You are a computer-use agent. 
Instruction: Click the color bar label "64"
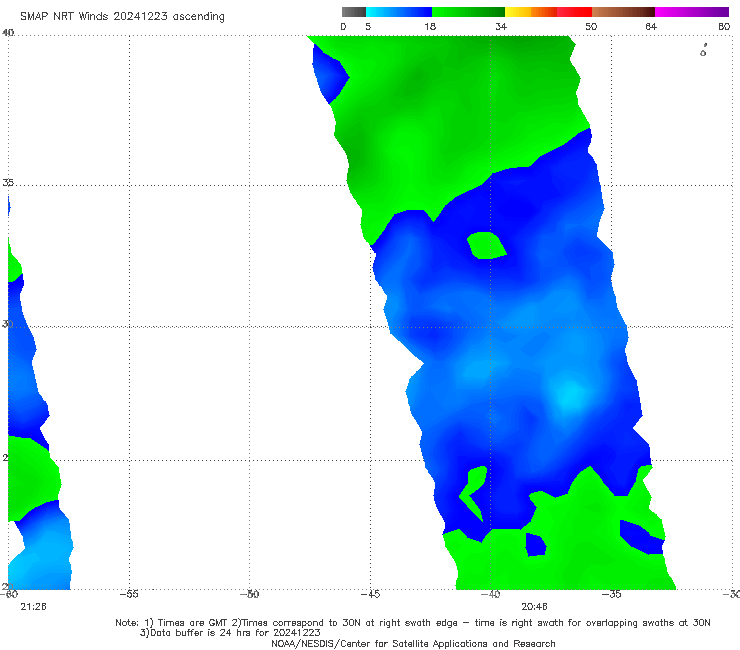coord(651,27)
